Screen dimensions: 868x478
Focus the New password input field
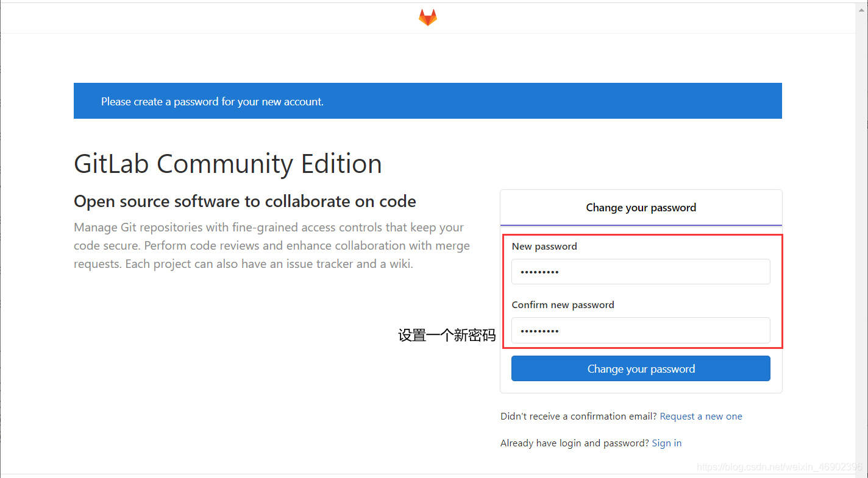tap(641, 272)
